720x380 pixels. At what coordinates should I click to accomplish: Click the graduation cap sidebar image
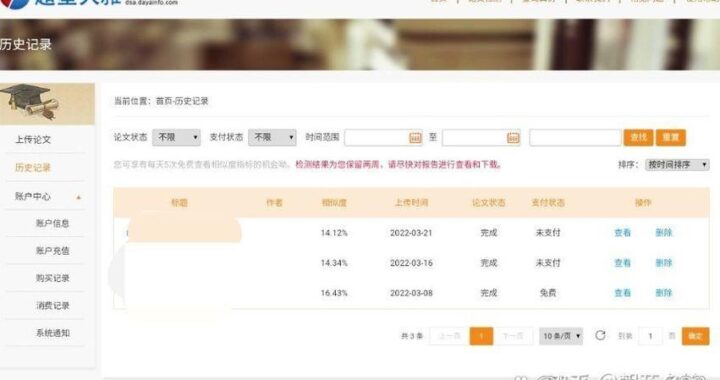pyautogui.click(x=47, y=104)
